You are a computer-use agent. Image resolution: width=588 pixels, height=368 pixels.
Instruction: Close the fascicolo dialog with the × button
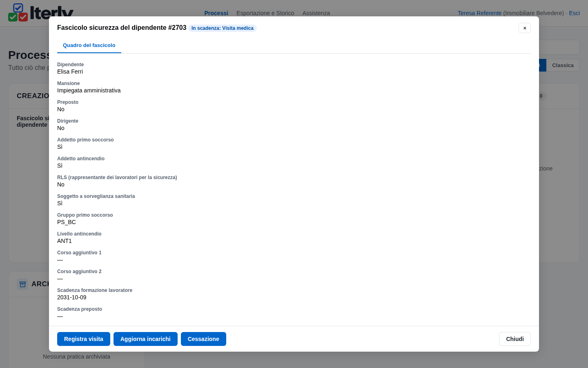pyautogui.click(x=525, y=28)
